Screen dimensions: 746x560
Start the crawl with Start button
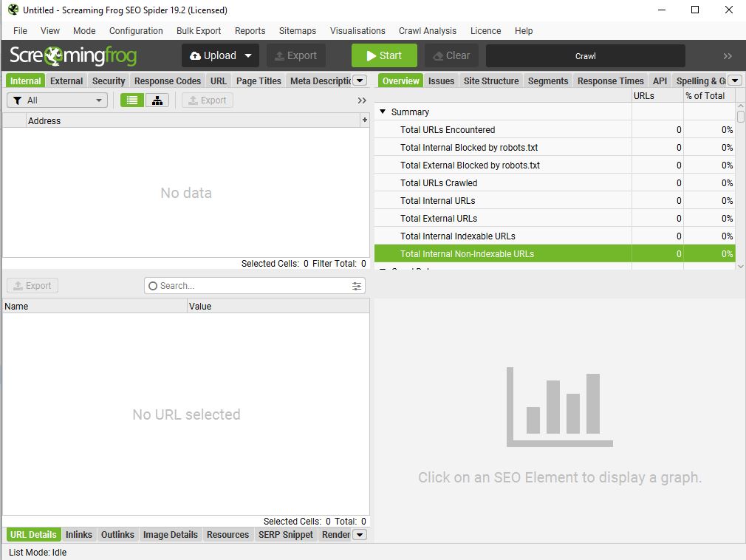pyautogui.click(x=384, y=55)
